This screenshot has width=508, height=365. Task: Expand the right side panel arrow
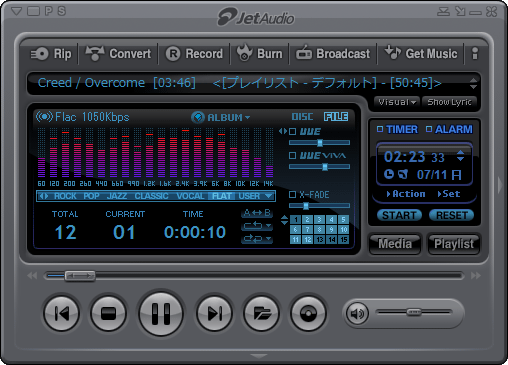(x=500, y=185)
